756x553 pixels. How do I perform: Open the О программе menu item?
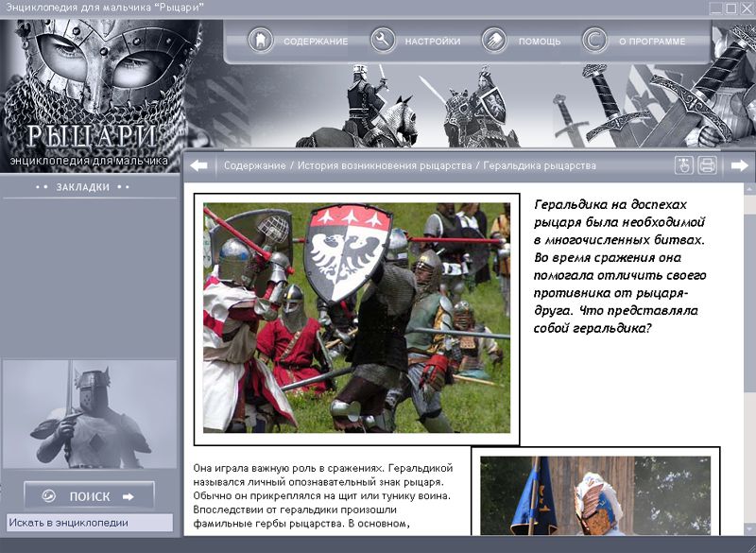[x=650, y=42]
